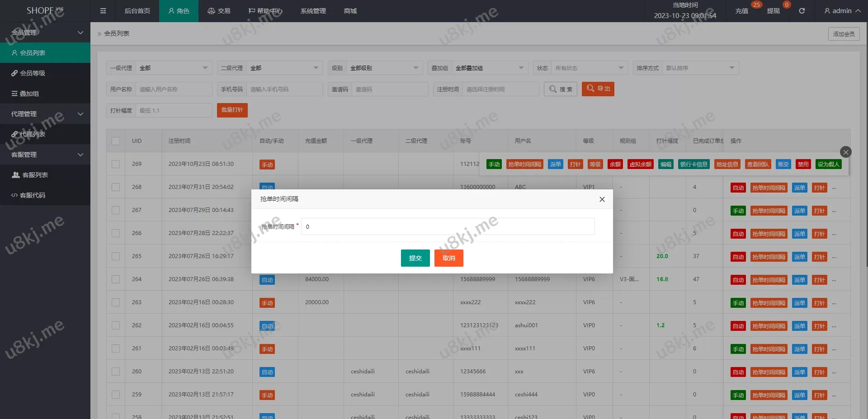This screenshot has height=419, width=868.
Task: Check the row checkbox for UID 269
Action: click(x=116, y=164)
